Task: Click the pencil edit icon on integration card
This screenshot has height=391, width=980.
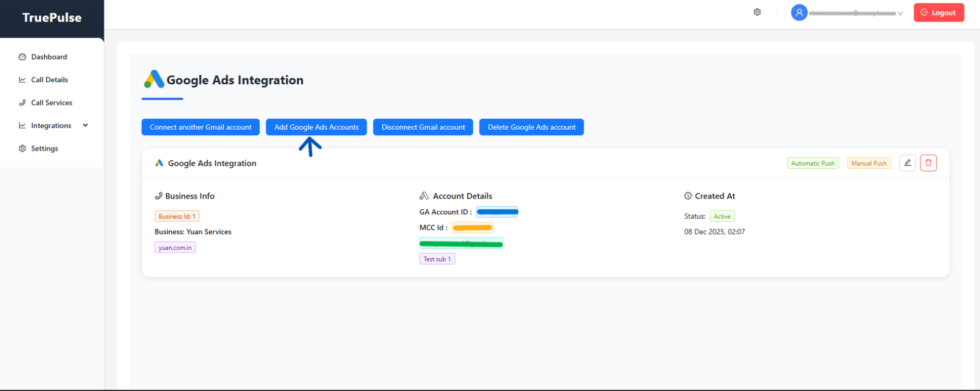Action: [907, 163]
